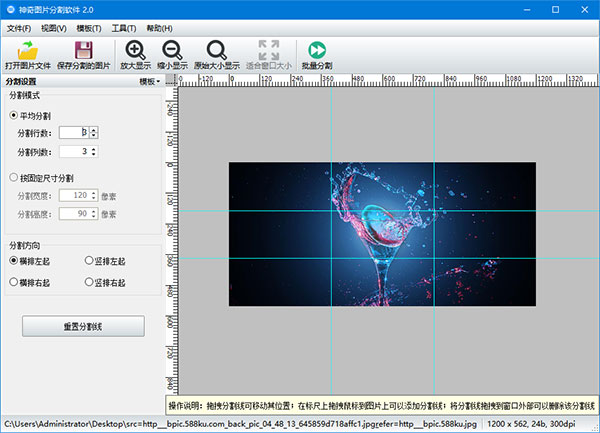Start batch split with 批量分割 icon
Viewport: 600px width, 433px height.
[317, 51]
